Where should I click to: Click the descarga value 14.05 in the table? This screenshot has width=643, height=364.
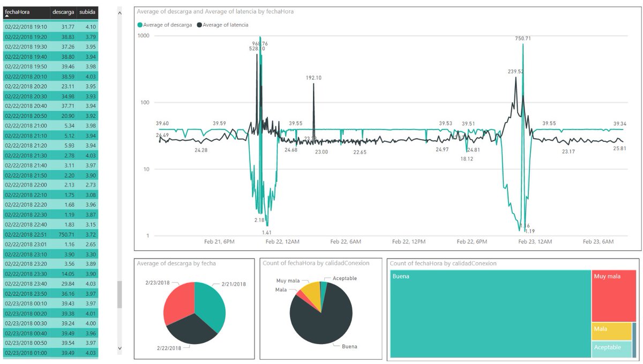click(x=66, y=274)
